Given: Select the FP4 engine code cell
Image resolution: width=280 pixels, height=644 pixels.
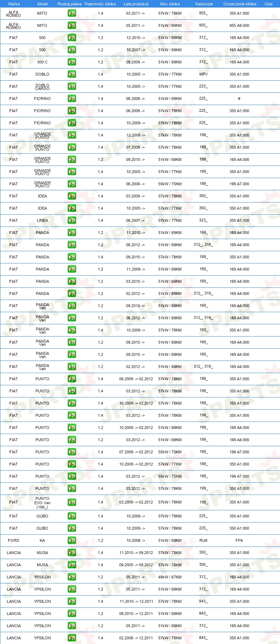Looking at the screenshot, I should [x=239, y=540].
